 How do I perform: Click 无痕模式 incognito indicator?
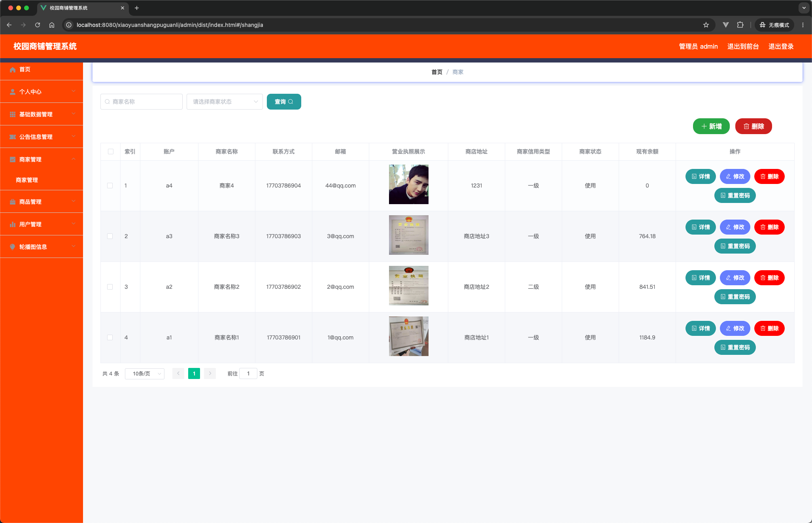click(774, 25)
